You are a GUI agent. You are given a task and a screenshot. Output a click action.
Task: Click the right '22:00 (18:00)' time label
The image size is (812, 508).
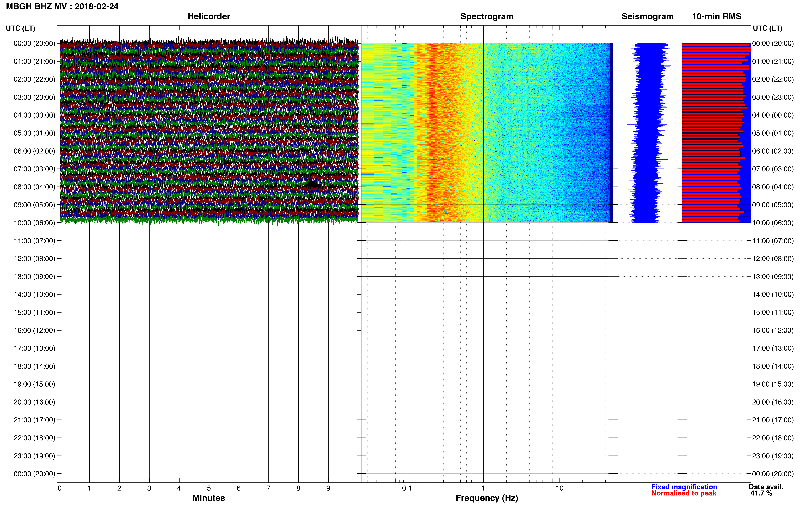[773, 438]
